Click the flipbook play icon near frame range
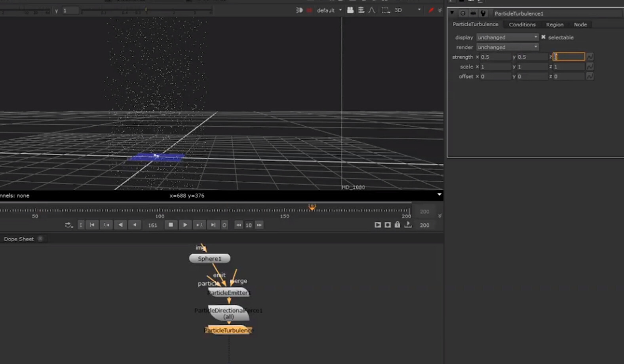The image size is (624, 364). (x=378, y=225)
